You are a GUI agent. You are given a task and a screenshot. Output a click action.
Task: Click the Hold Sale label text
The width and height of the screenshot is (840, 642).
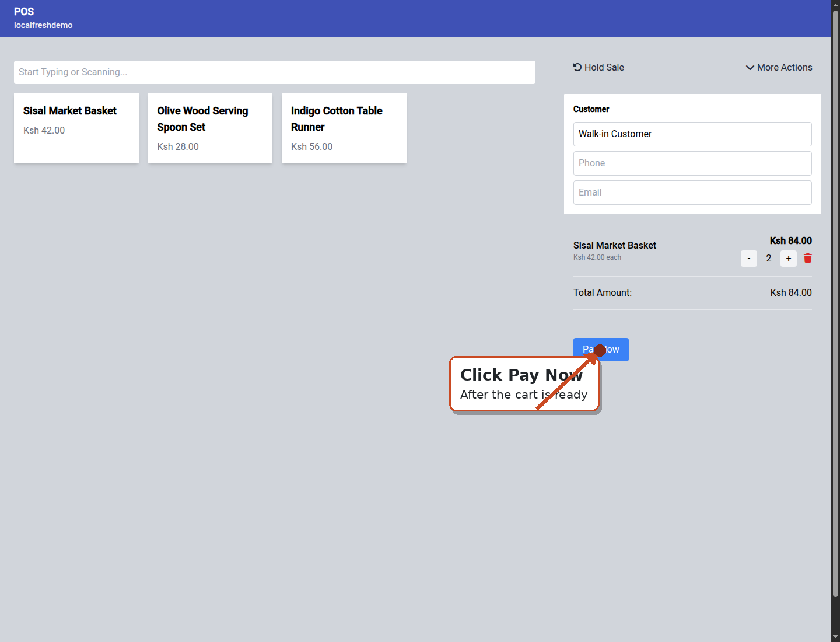pos(604,67)
